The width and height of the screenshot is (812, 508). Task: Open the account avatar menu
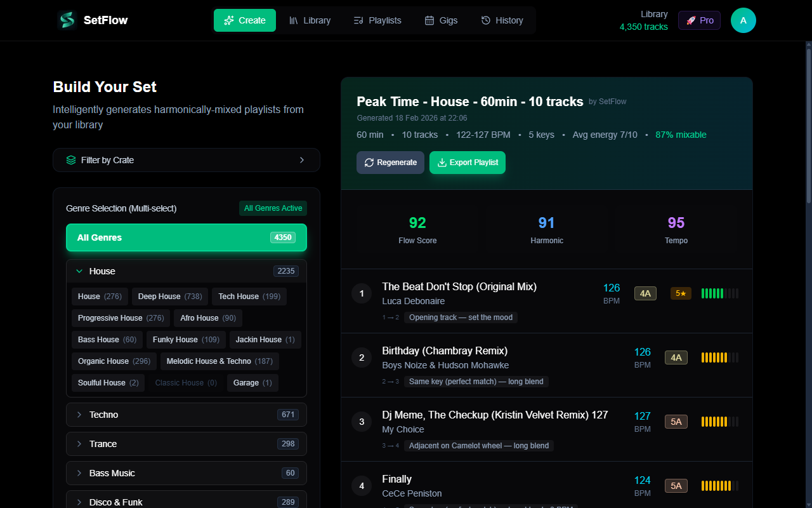coord(743,20)
